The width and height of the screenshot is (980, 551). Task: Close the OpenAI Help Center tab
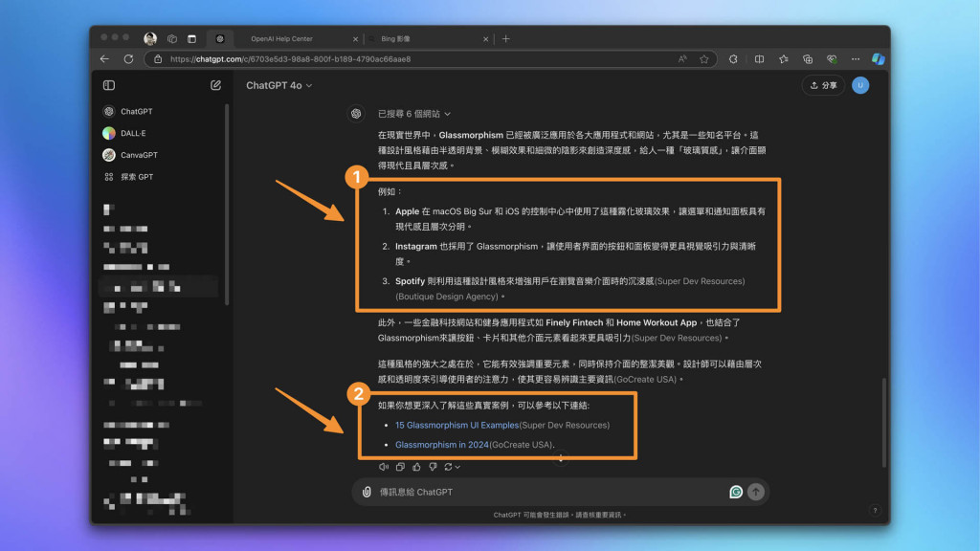356,38
